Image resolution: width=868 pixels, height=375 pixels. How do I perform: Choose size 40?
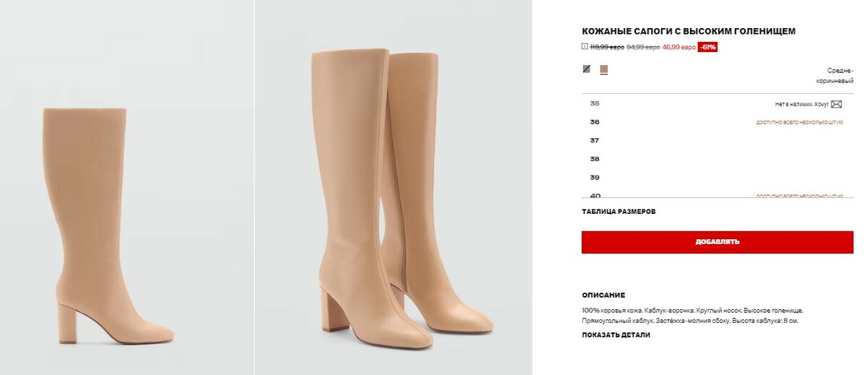coord(595,195)
